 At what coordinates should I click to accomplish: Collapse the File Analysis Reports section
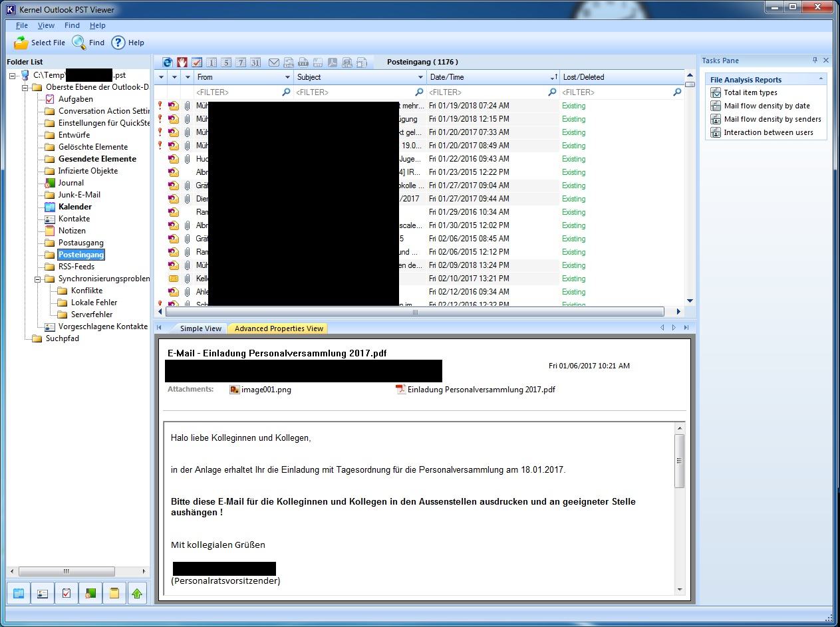(x=821, y=79)
